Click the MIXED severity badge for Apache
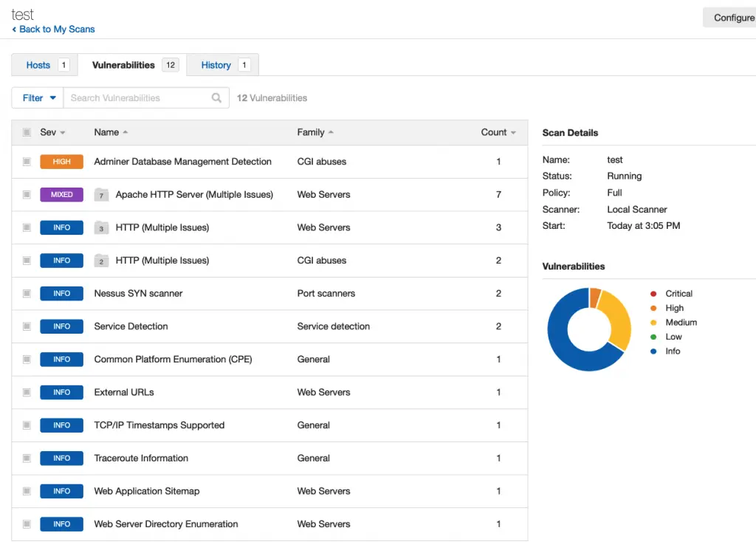The width and height of the screenshot is (756, 550). pyautogui.click(x=61, y=195)
